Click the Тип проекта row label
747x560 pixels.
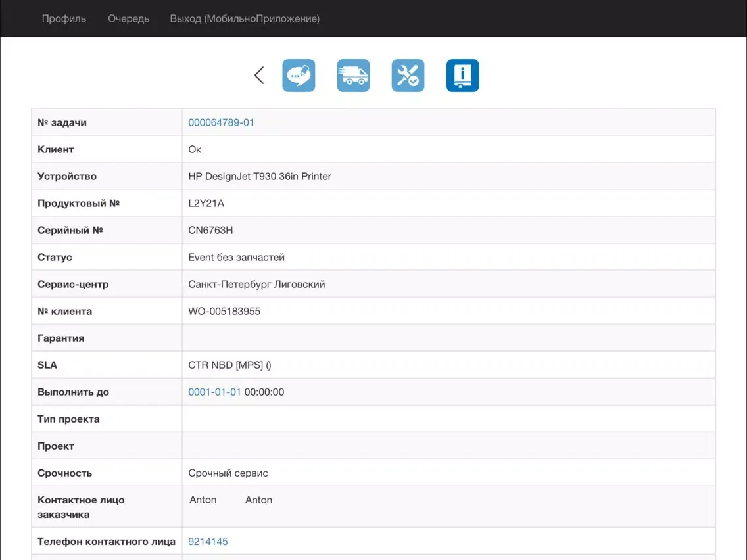[68, 419]
